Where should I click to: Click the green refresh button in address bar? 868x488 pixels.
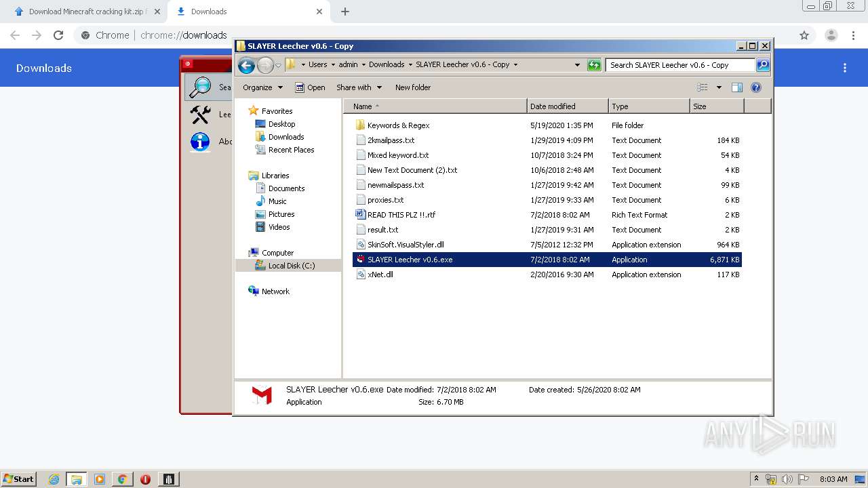click(x=594, y=65)
